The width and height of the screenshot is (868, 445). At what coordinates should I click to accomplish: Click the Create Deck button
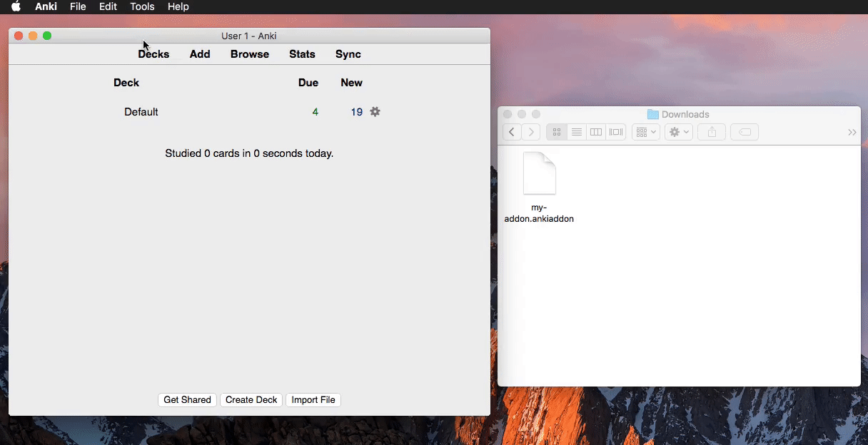point(251,400)
